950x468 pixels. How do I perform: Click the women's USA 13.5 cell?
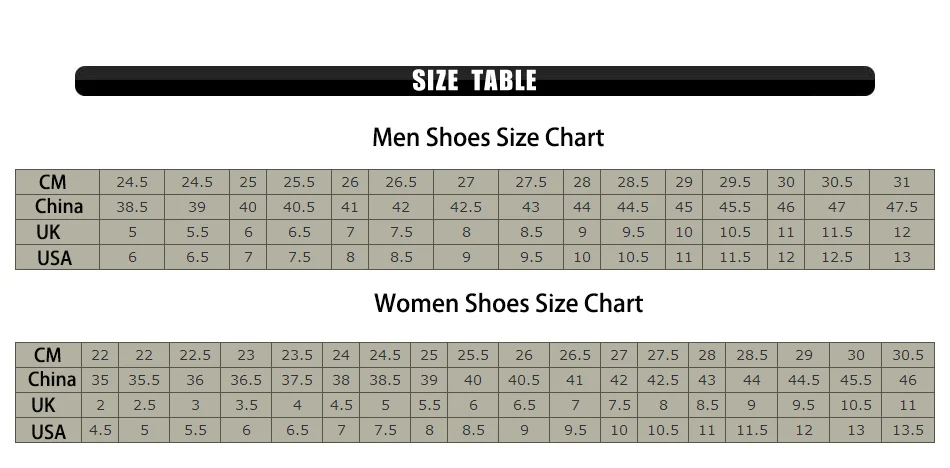coord(908,431)
